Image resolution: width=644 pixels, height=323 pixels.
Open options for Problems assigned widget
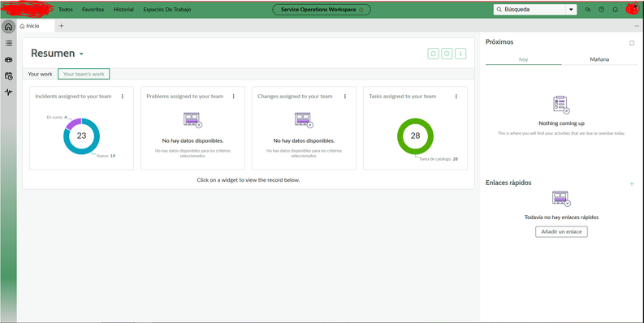point(234,96)
